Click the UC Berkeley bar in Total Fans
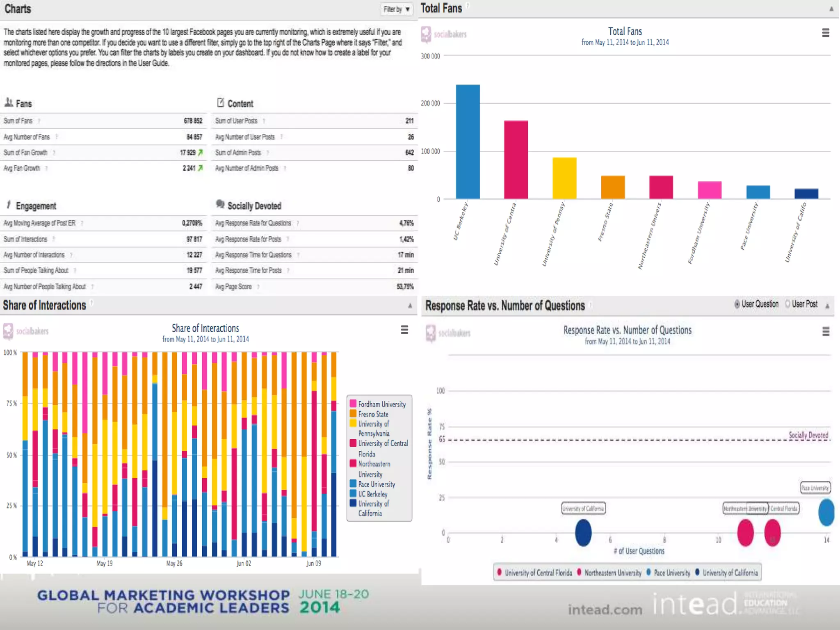This screenshot has height=630, width=840. click(x=468, y=142)
